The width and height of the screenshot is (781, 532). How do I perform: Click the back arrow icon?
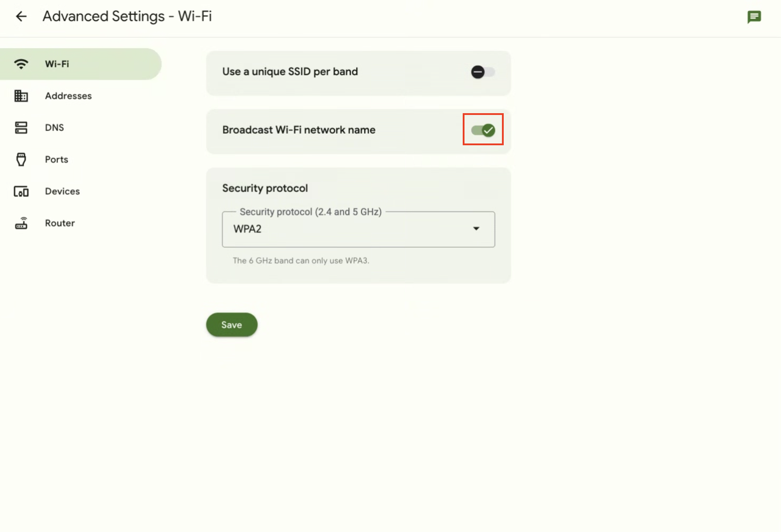click(x=21, y=16)
